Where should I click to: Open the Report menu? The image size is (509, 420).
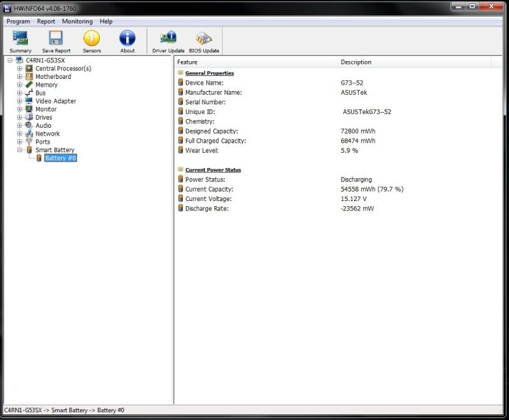click(46, 22)
